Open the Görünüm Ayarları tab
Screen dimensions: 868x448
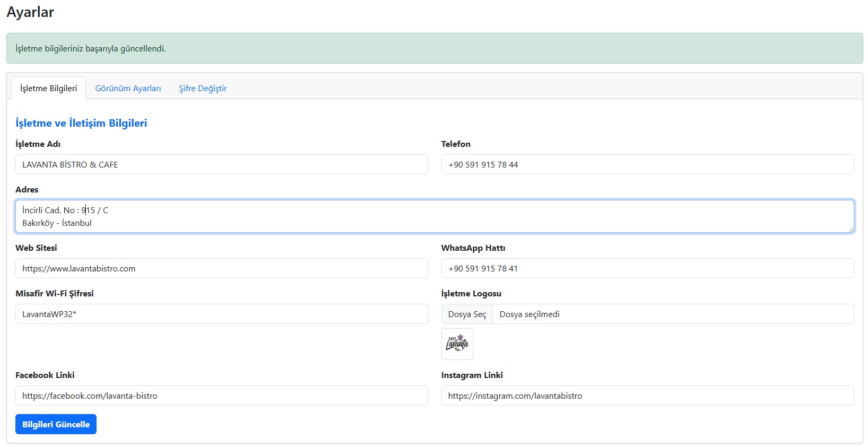pos(128,88)
